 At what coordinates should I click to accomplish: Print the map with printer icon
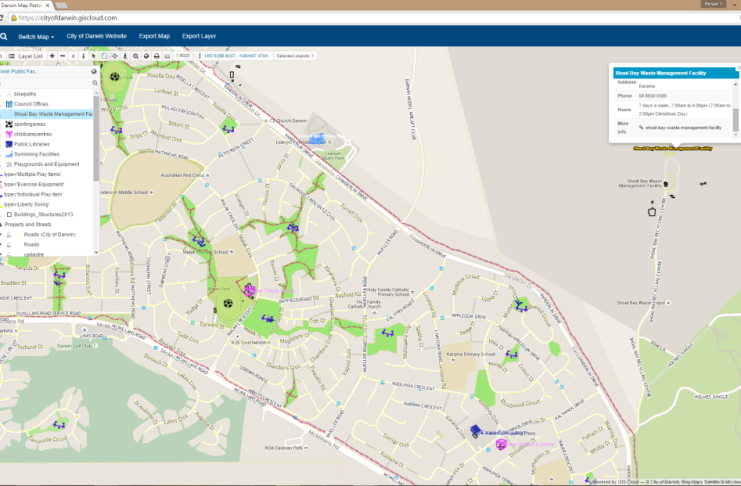coord(156,56)
